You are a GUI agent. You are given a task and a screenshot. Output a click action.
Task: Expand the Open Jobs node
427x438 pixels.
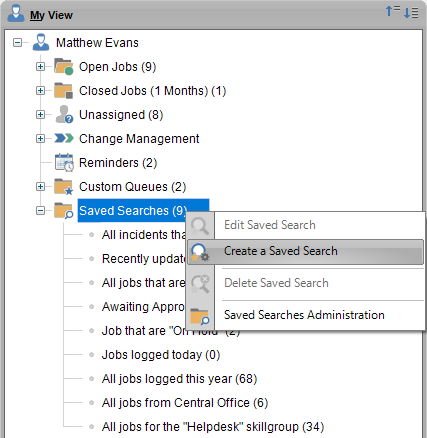tap(40, 67)
